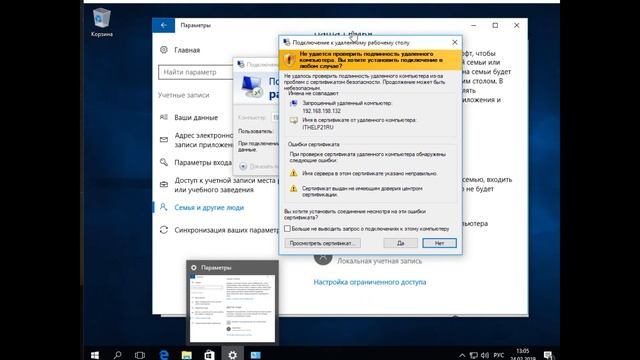Click the volume speaker tray icon
This screenshot has height=360, width=640.
(x=485, y=355)
